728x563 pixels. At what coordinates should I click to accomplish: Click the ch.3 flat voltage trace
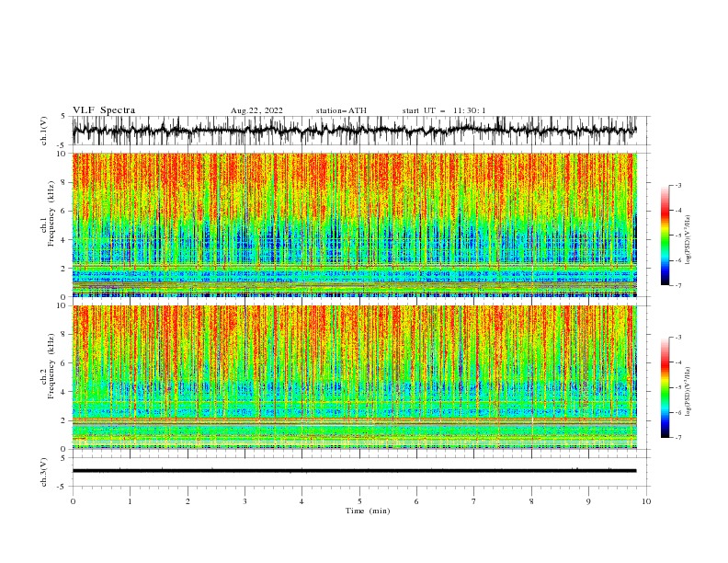click(355, 471)
